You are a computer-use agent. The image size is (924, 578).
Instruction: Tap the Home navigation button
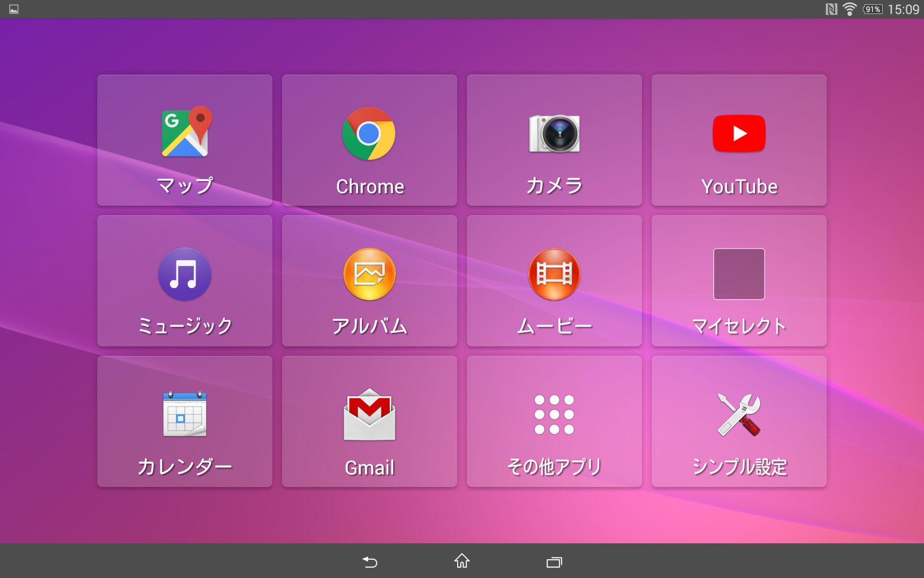[x=462, y=561]
